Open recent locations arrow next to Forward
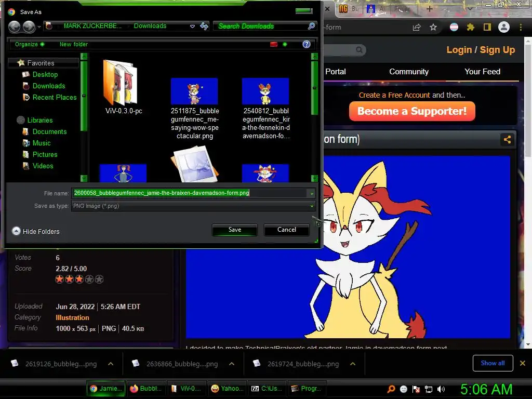Image resolution: width=532 pixels, height=399 pixels. click(39, 26)
